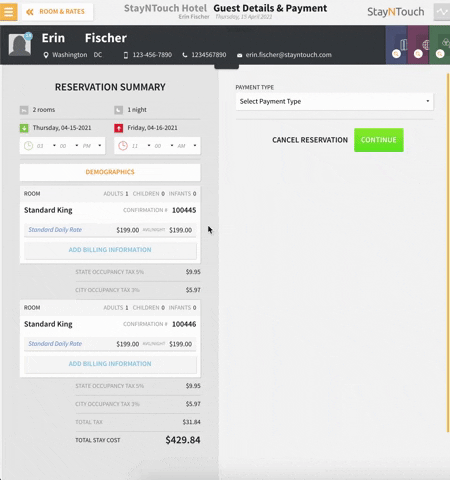Open the green travel agent card tab
The height and width of the screenshot is (480, 450).
point(440,45)
